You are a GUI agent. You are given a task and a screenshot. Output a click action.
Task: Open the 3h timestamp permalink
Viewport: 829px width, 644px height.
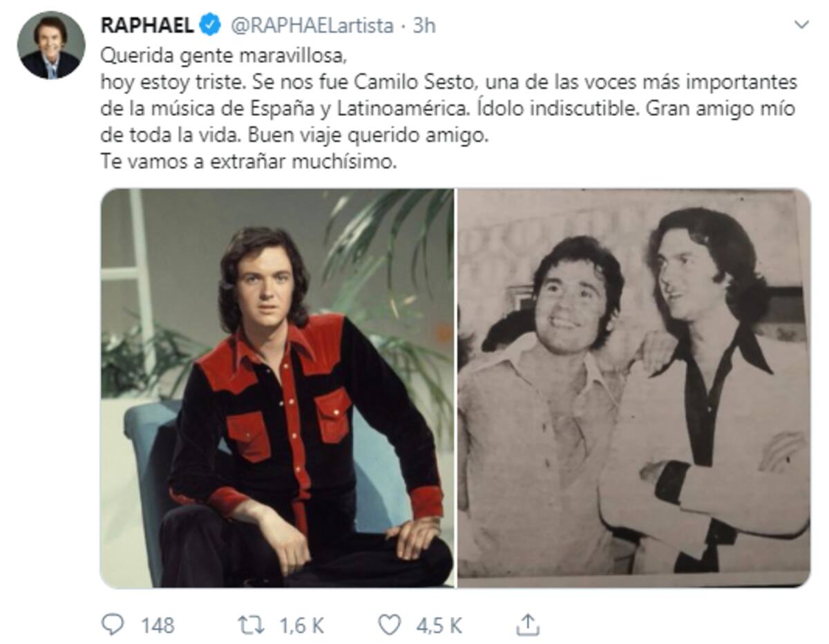(x=424, y=26)
